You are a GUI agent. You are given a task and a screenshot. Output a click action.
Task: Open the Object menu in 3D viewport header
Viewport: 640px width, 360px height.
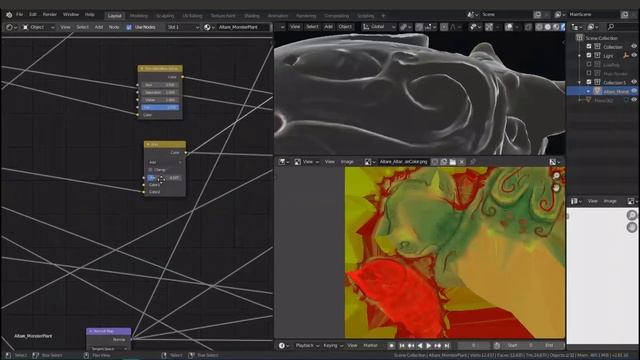pos(345,27)
